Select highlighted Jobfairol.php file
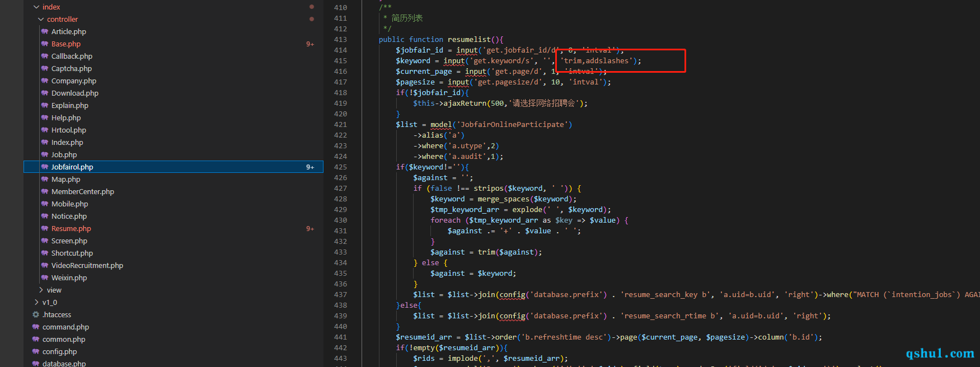The height and width of the screenshot is (367, 980). point(174,167)
